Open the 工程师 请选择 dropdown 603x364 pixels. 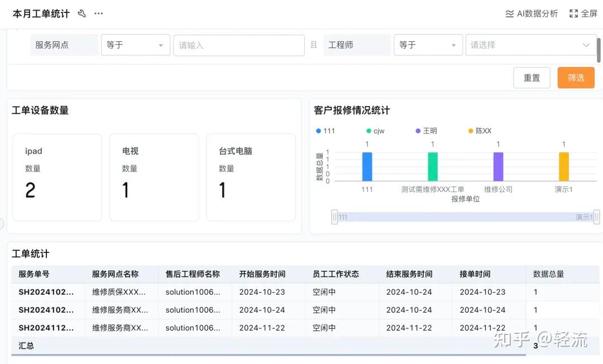pos(531,45)
